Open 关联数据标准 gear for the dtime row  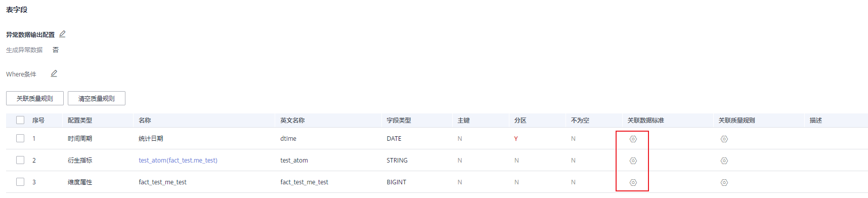pos(633,139)
